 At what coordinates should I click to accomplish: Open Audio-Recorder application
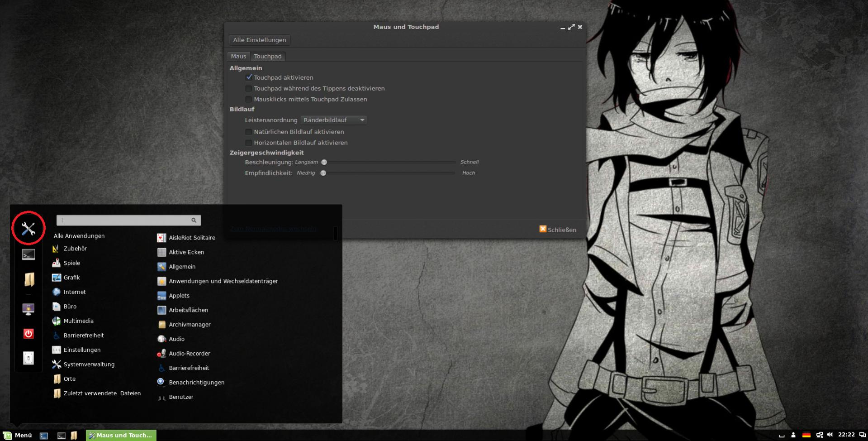[184, 354]
